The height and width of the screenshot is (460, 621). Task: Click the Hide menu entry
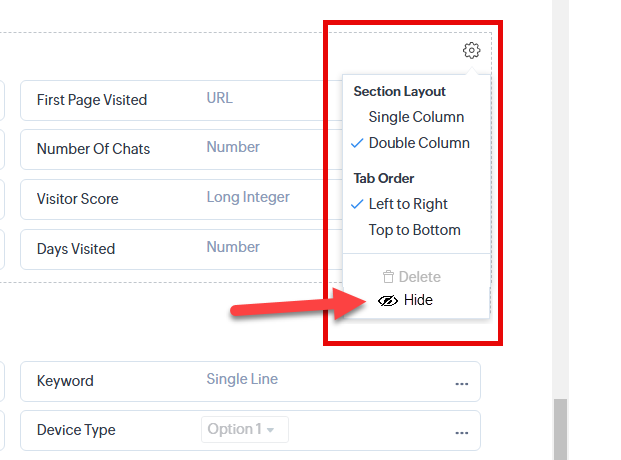(x=418, y=300)
